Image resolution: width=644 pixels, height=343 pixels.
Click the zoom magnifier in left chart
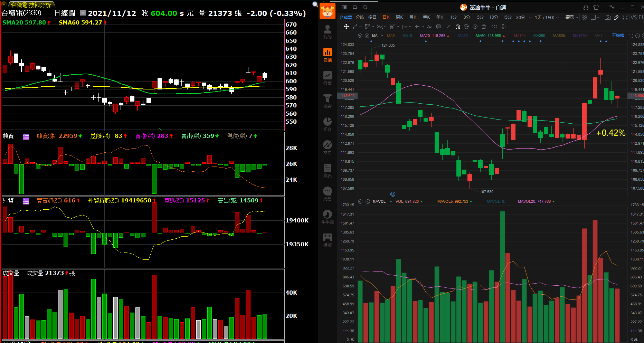point(315,4)
